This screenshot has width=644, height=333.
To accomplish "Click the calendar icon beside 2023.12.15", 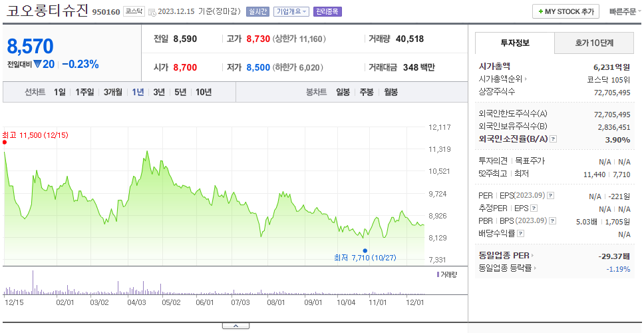I will coord(152,12).
